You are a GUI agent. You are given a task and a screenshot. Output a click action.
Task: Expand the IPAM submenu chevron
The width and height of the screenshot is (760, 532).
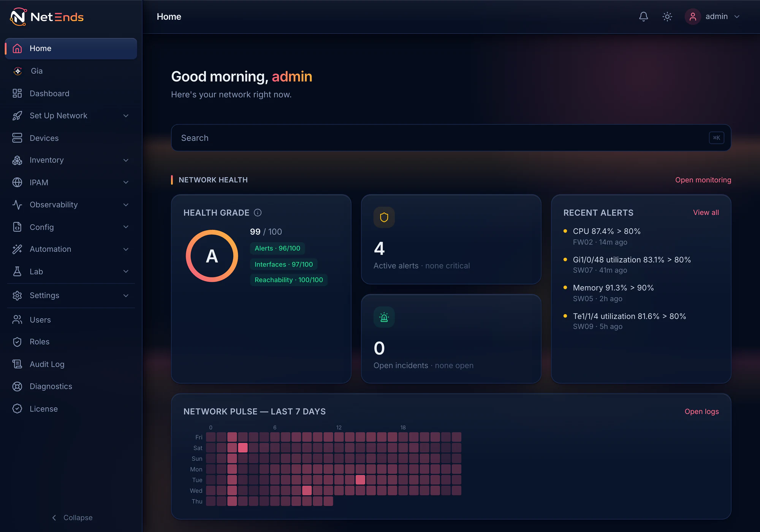tap(126, 182)
